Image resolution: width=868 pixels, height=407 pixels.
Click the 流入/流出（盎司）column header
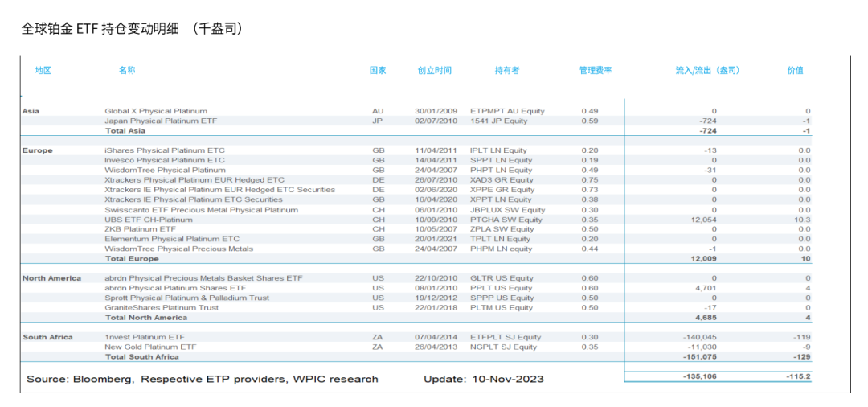pos(707,70)
